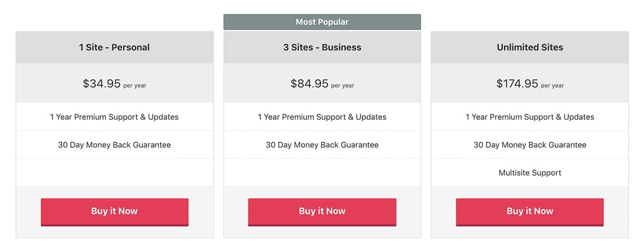
Task: Click Buy it Now for 3 Sites Business
Action: coord(322,212)
